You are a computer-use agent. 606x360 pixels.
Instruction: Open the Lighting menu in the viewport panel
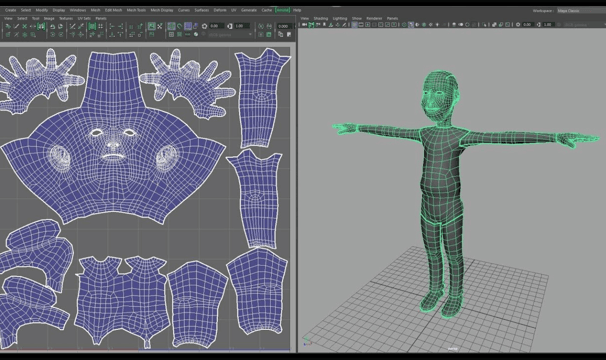point(340,18)
